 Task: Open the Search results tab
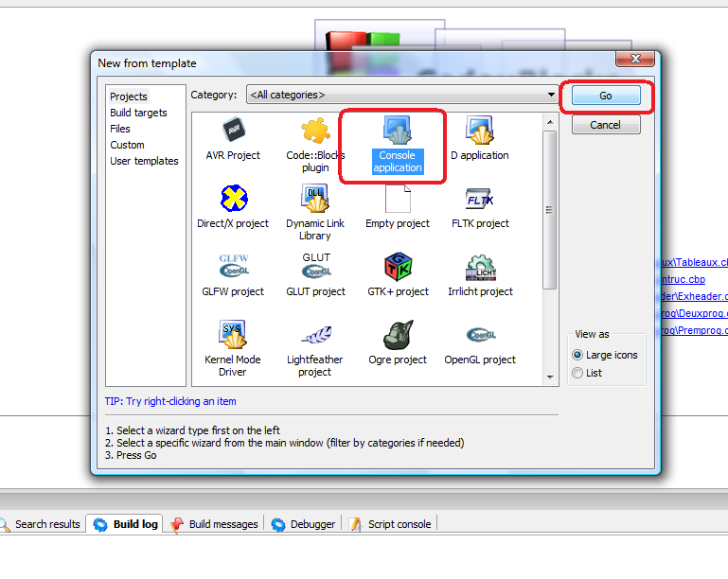(42, 524)
